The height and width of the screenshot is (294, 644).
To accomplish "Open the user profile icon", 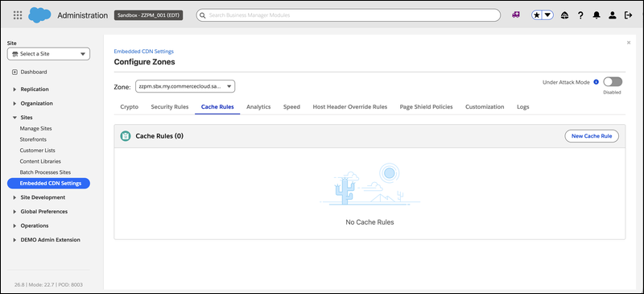I will click(x=613, y=15).
